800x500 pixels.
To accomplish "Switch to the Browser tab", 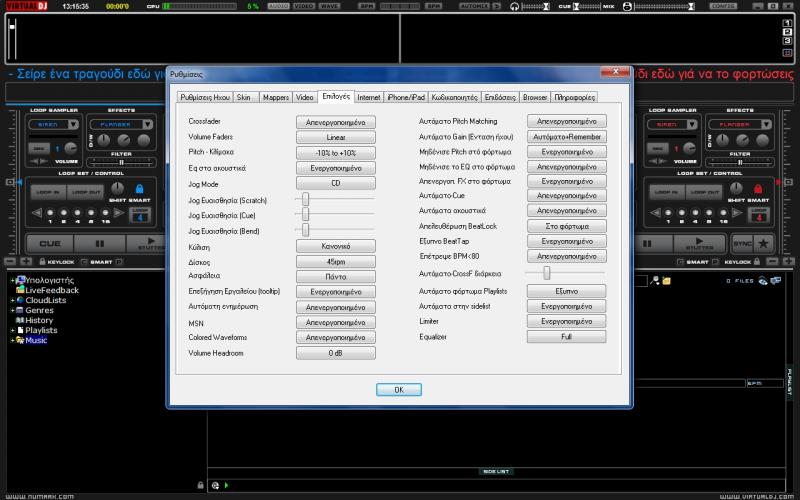I will pyautogui.click(x=535, y=97).
